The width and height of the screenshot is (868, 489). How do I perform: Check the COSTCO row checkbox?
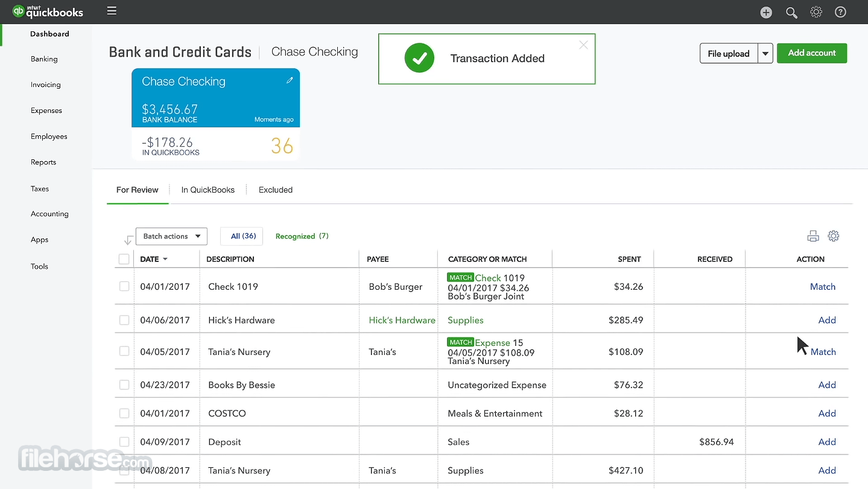(124, 413)
